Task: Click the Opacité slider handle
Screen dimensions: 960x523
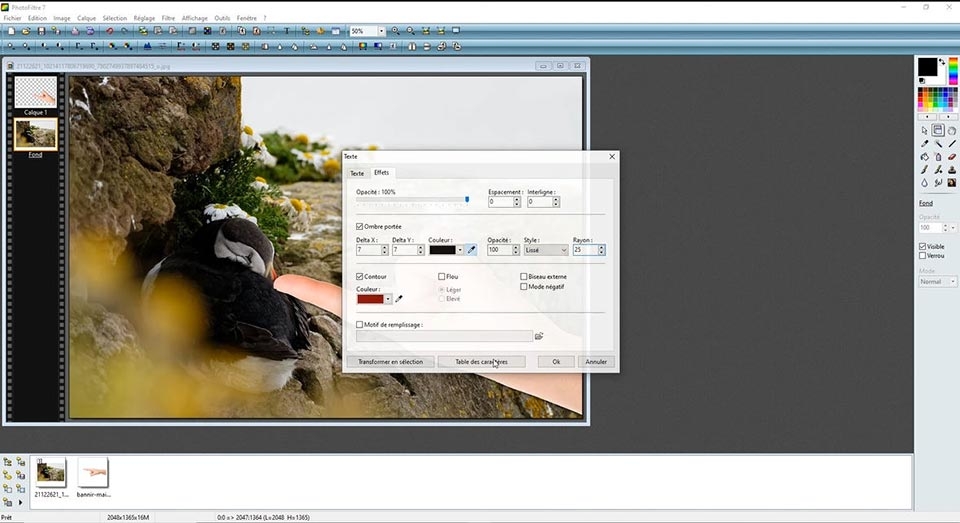Action: coord(467,200)
